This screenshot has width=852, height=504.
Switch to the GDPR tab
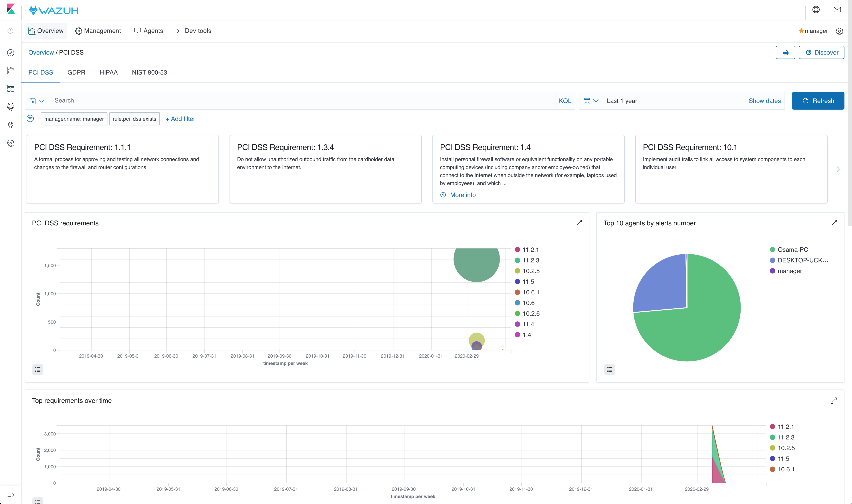(x=76, y=72)
